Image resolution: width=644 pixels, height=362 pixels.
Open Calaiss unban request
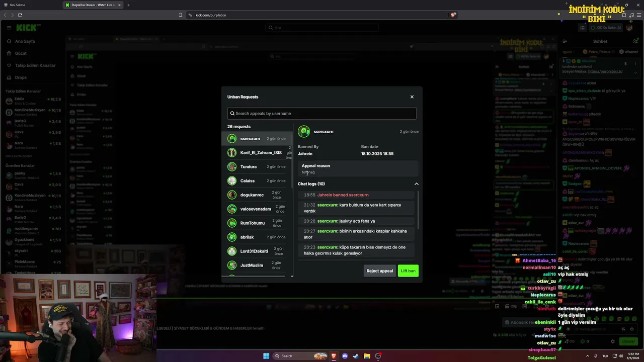click(x=257, y=180)
